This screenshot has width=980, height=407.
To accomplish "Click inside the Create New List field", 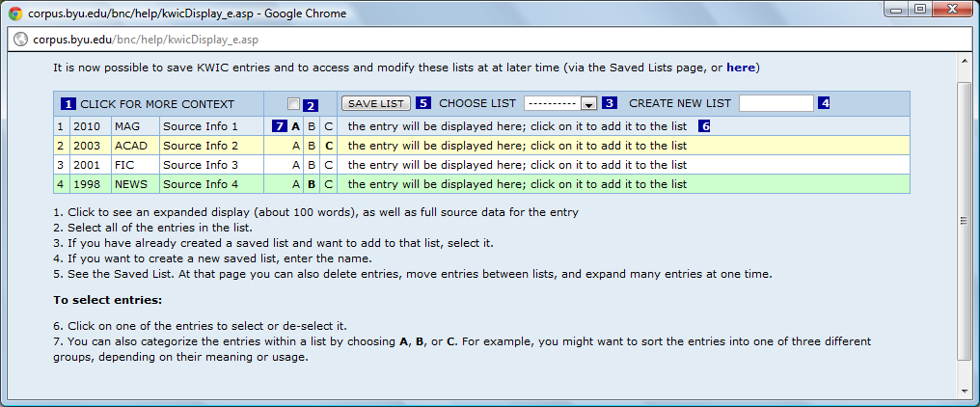I will tap(776, 103).
